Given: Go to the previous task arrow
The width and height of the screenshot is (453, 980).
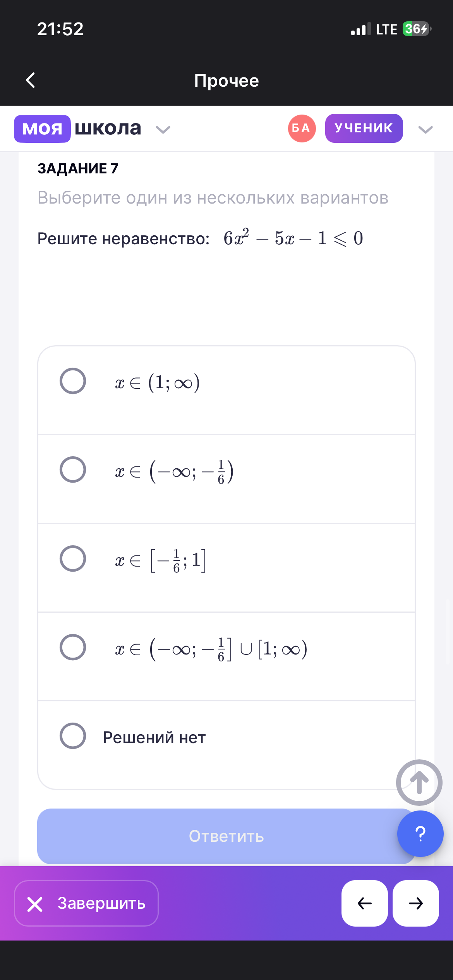Looking at the screenshot, I should click(x=364, y=903).
